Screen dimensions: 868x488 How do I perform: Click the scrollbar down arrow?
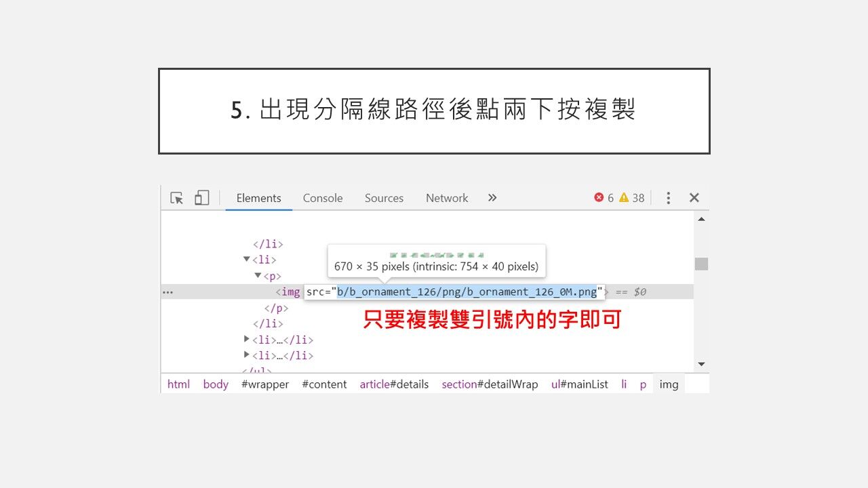[x=701, y=364]
